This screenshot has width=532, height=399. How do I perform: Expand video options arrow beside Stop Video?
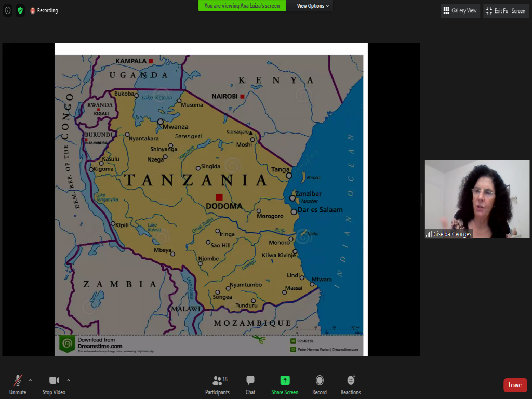(69, 380)
